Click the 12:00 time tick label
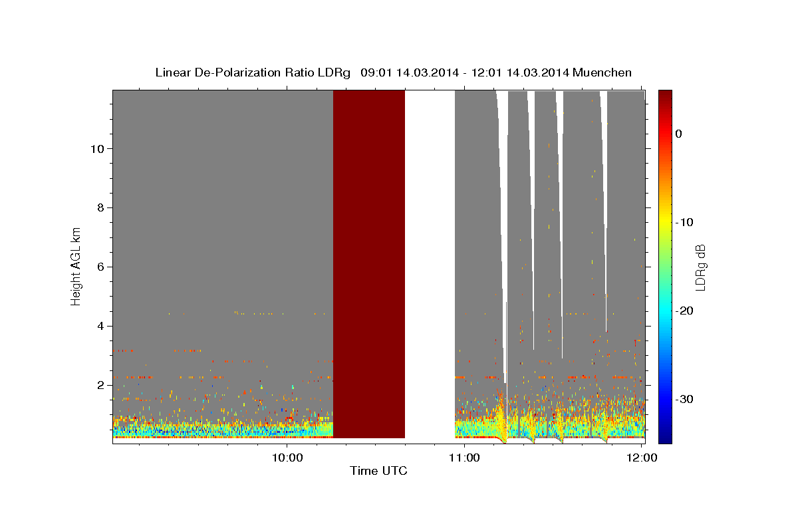This screenshot has height=532, width=798. [x=642, y=458]
